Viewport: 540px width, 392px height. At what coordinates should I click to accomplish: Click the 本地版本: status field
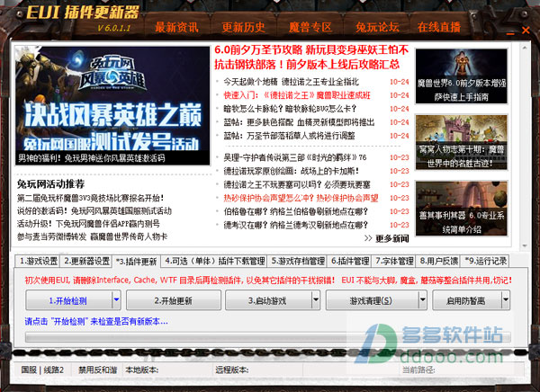[142, 370]
